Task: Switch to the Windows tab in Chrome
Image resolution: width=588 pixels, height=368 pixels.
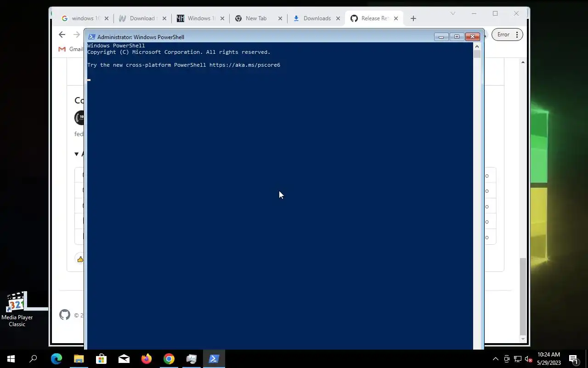Action: click(201, 18)
